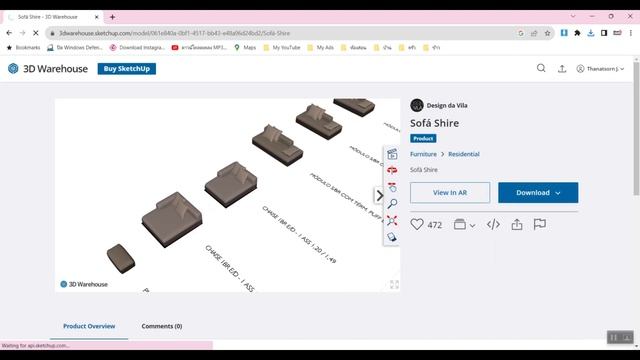
Task: Open the browser Downloads icon
Action: [591, 33]
